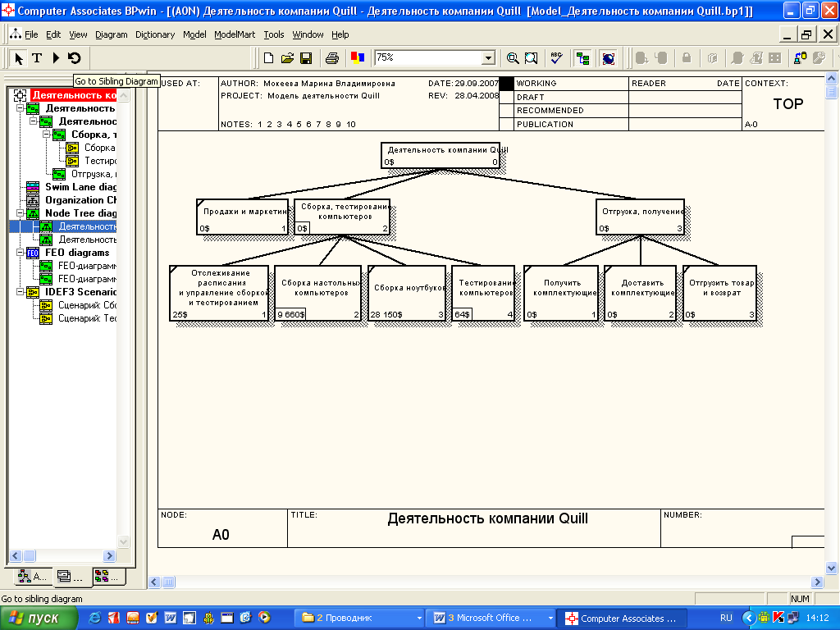Click the zoom-to-selection icon next to the magnifier
This screenshot has height=630, width=840.
(531, 58)
